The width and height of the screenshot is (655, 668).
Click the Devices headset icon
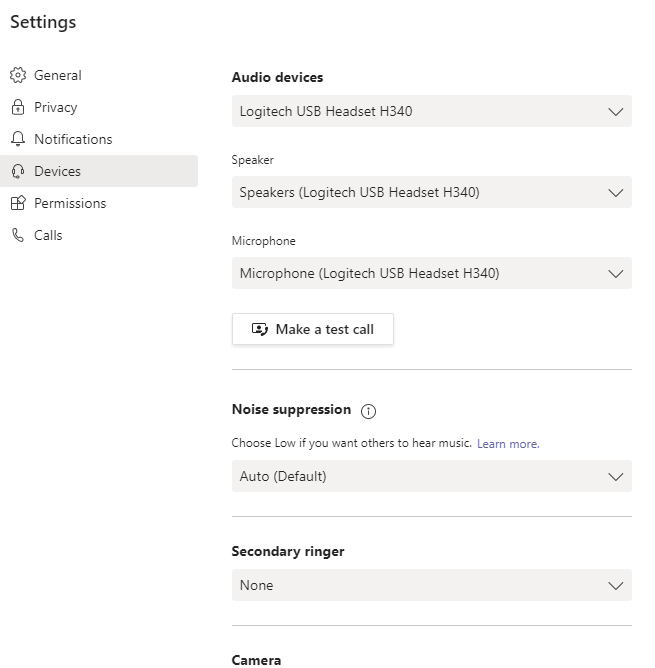(x=17, y=171)
